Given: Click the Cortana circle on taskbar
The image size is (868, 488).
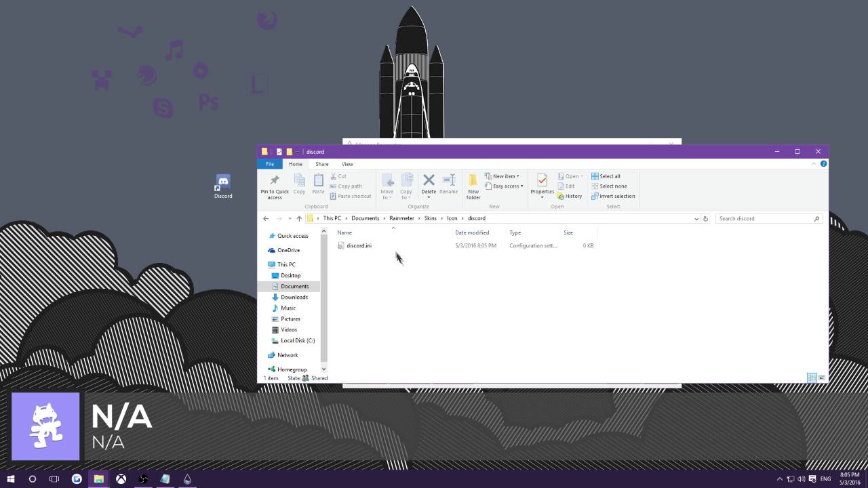Looking at the screenshot, I should [32, 479].
